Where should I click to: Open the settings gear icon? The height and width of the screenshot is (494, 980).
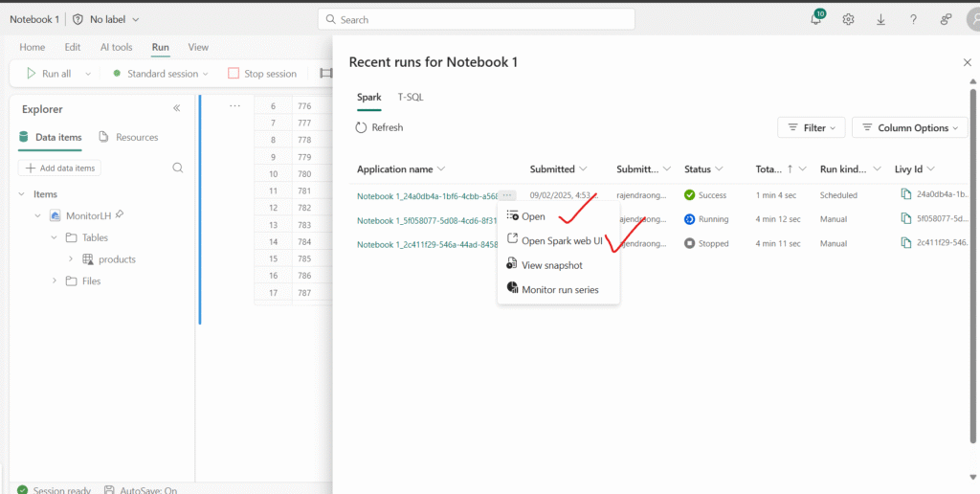pos(848,19)
